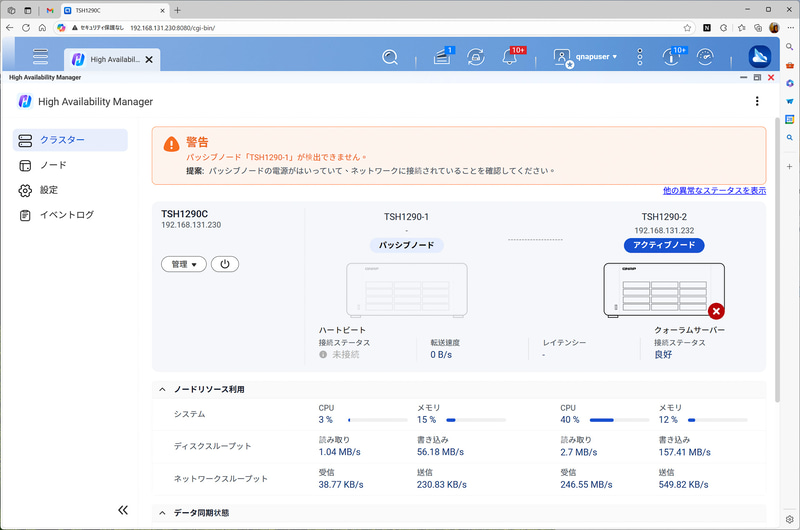Viewport: 800px width, 530px height.
Task: Switch to the Gmail pinned tab
Action: point(50,10)
